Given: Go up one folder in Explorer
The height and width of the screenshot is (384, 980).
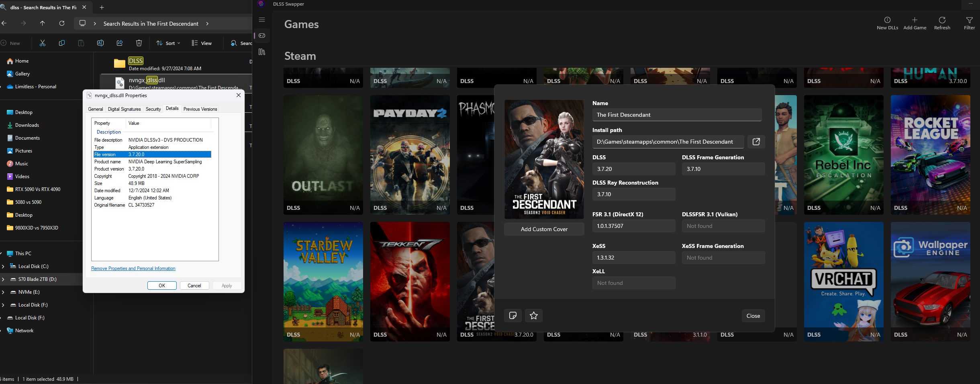Looking at the screenshot, I should pos(42,23).
